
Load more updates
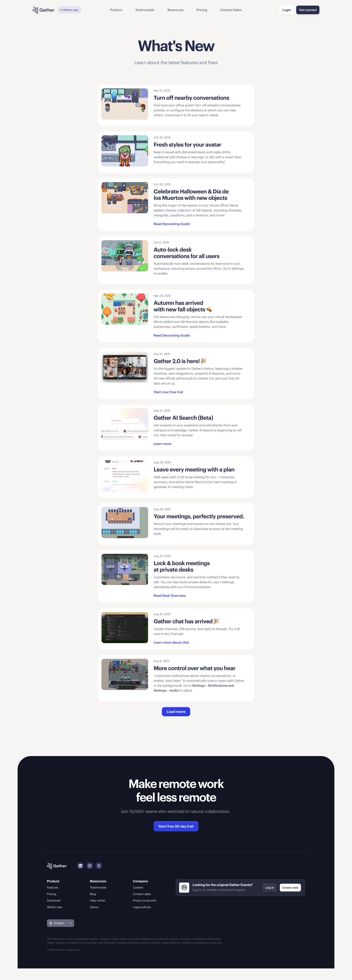click(176, 711)
